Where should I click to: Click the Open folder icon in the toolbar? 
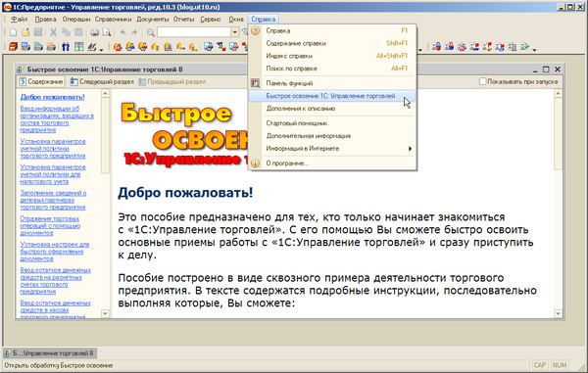(25, 32)
